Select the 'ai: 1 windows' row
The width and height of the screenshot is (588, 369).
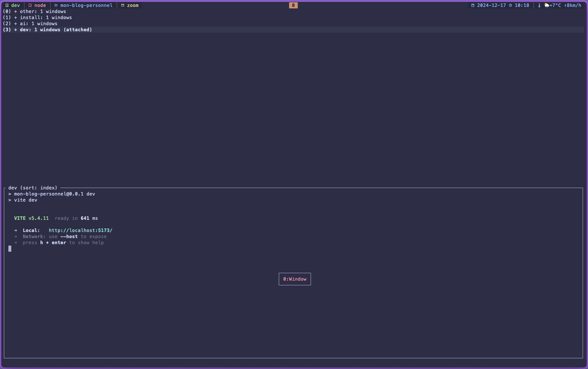point(293,23)
